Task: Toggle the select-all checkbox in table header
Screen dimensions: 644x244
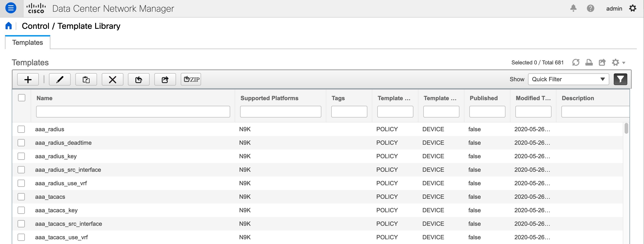Action: click(x=21, y=98)
